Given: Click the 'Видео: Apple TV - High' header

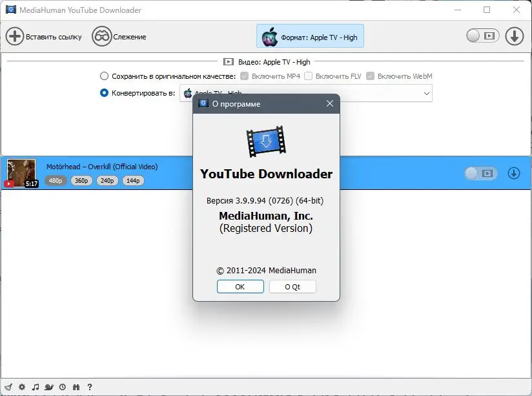Looking at the screenshot, I should (x=274, y=62).
